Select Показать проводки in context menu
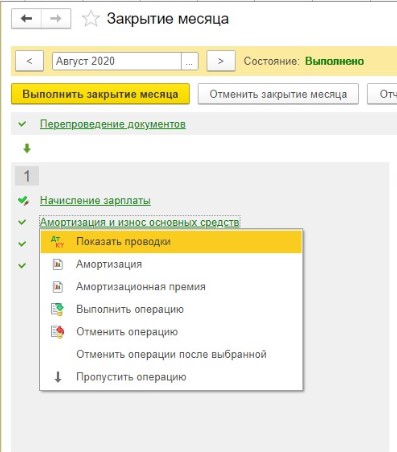The image size is (397, 452). coord(171,241)
